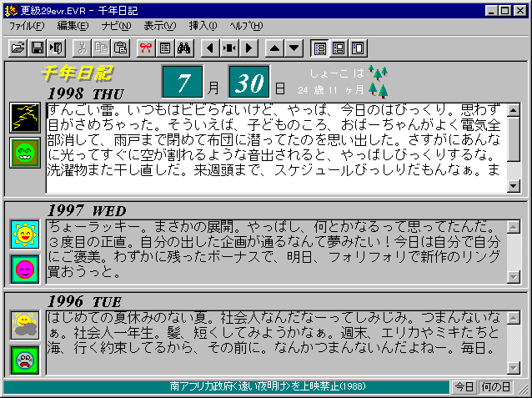Click inside the 1998 THU diary text area
The width and height of the screenshot is (532, 398).
(x=277, y=148)
